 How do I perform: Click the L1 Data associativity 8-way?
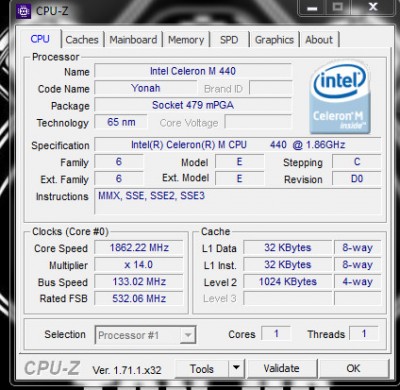point(357,248)
